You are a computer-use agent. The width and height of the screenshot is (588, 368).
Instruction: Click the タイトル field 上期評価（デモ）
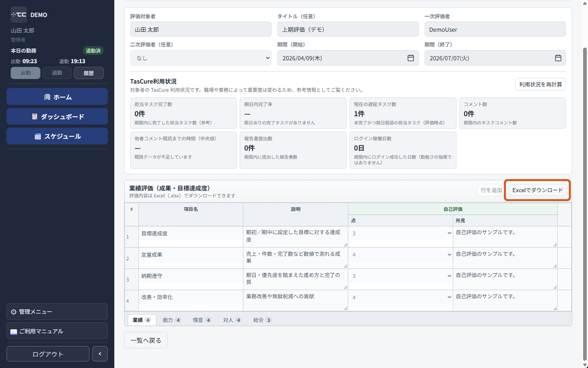click(x=348, y=29)
